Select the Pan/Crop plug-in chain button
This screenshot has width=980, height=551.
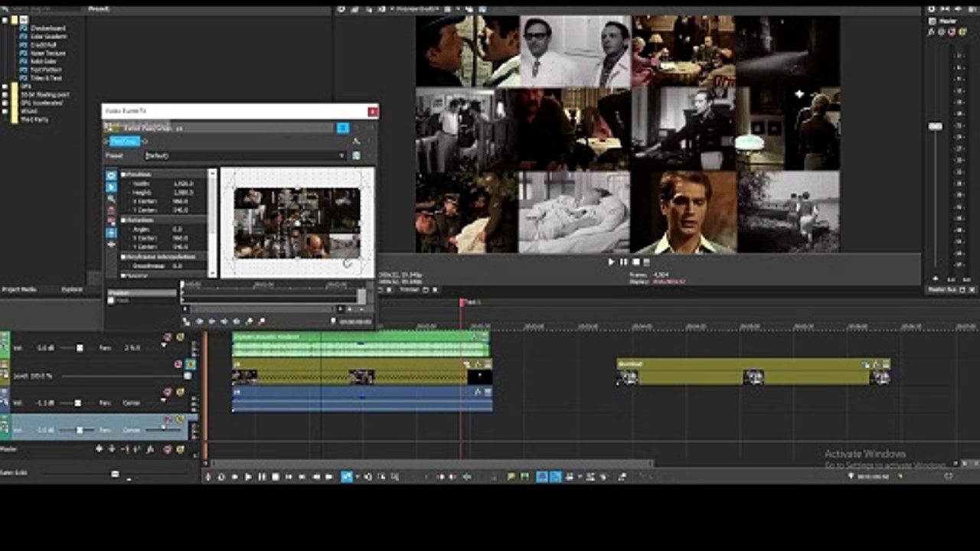tap(125, 142)
